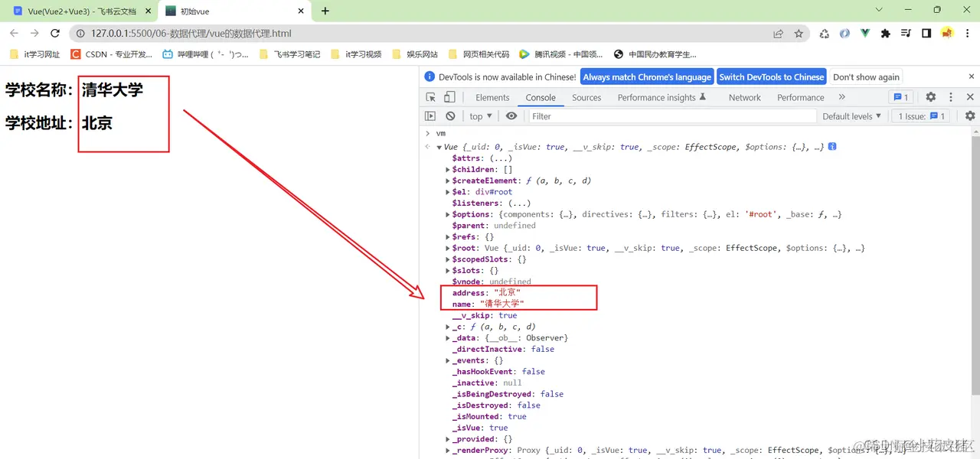Open the 1 Issue button

coord(922,116)
